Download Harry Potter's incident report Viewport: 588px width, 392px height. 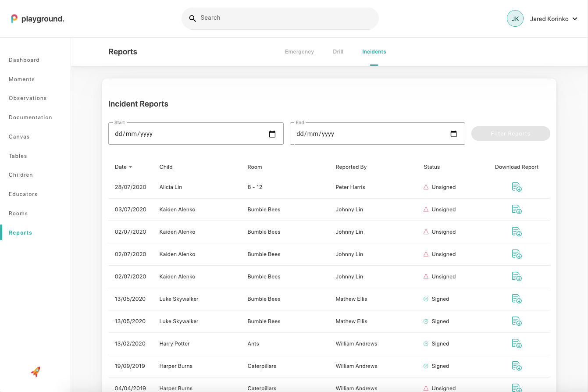pos(517,344)
